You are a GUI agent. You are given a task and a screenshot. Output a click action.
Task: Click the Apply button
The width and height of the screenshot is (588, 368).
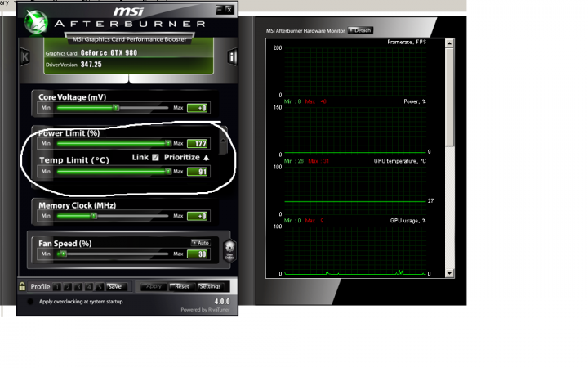pyautogui.click(x=154, y=286)
